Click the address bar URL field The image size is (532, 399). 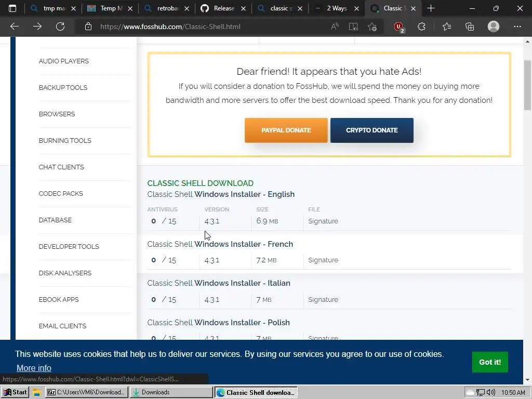[x=170, y=26]
